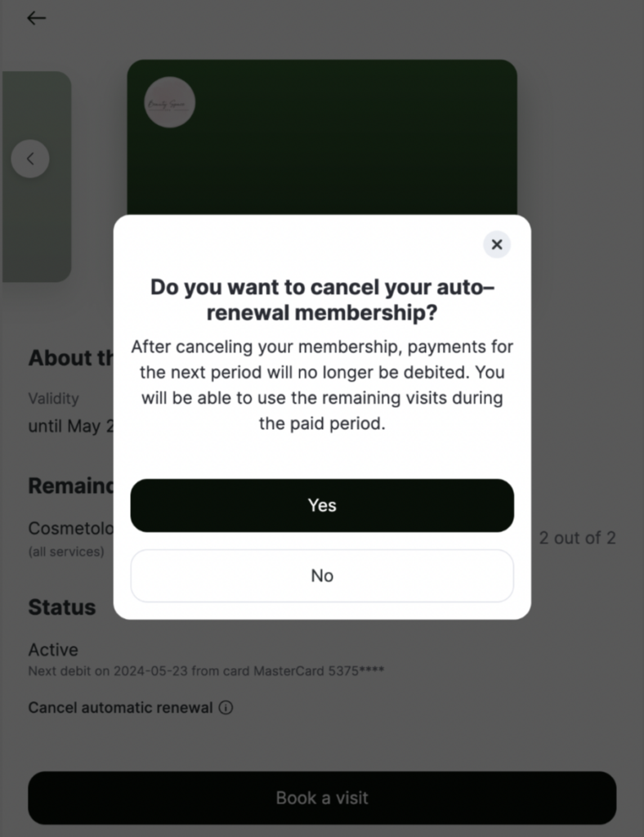Confirm cancellation with the Yes button
The height and width of the screenshot is (837, 644).
(322, 505)
